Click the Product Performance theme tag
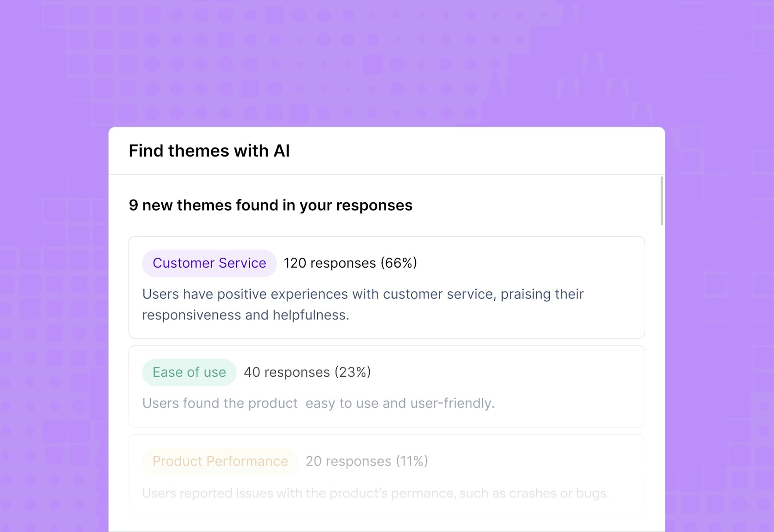 220,461
